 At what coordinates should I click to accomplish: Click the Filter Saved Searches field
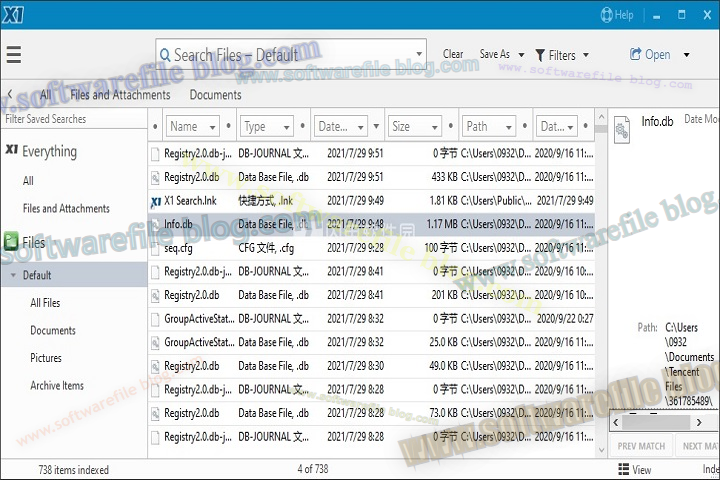tap(74, 119)
